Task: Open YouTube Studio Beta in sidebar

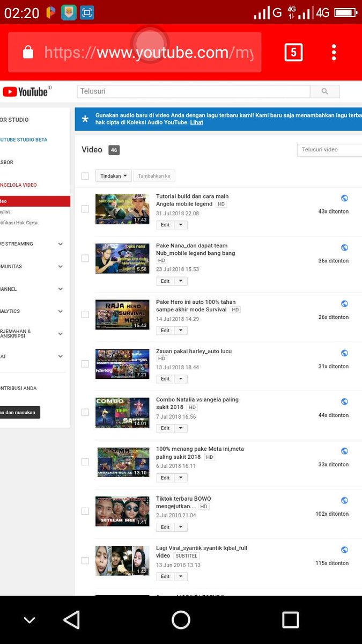Action: pyautogui.click(x=24, y=140)
